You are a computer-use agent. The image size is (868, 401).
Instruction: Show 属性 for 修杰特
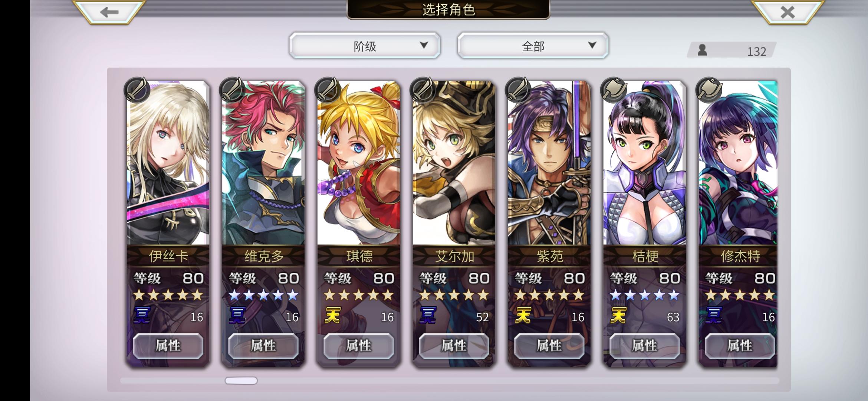[740, 346]
